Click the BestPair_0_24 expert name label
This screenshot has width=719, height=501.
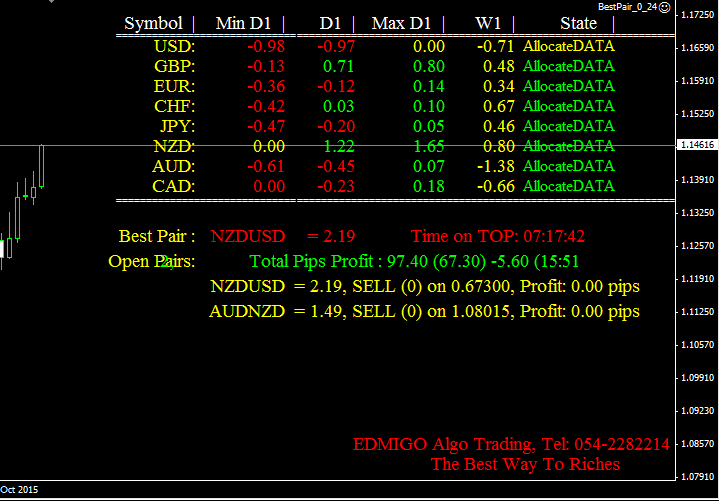click(627, 7)
